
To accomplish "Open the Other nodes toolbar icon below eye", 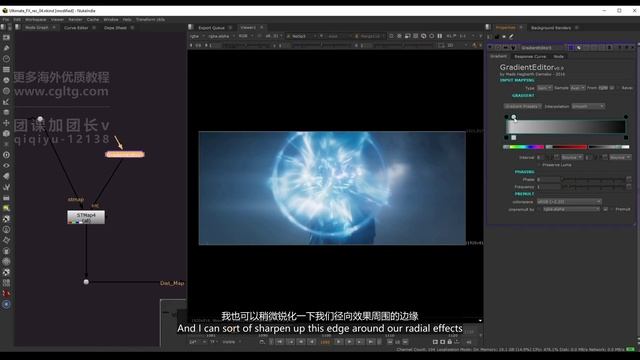I will (x=6, y=176).
